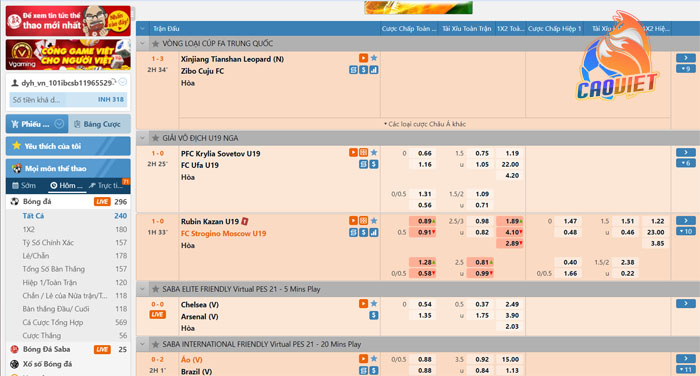Select the Sớm early matches tab
Screen dimensions: 700x376
tap(24, 185)
